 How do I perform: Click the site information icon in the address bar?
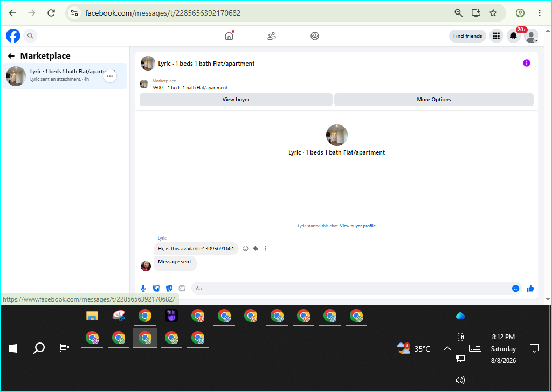coord(74,13)
